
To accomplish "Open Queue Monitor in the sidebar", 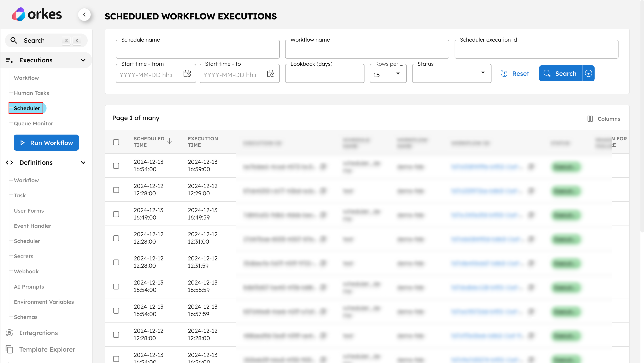I will point(34,123).
